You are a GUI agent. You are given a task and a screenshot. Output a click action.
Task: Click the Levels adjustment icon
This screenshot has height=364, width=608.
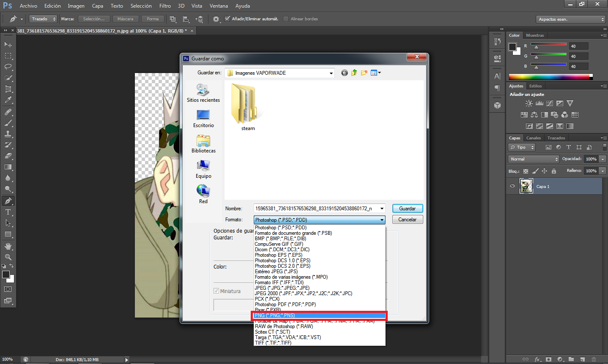click(539, 103)
